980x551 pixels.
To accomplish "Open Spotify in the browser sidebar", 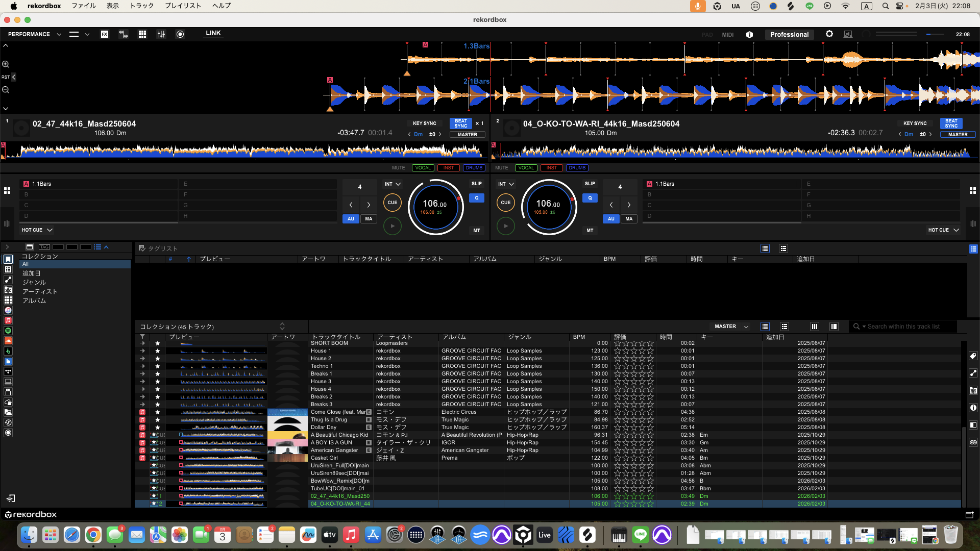I will (x=8, y=331).
